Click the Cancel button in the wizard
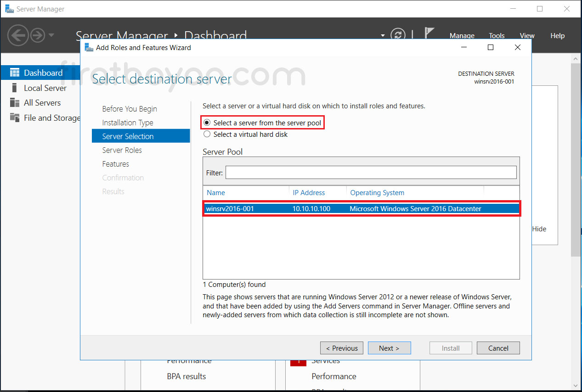This screenshot has width=582, height=392. click(498, 348)
